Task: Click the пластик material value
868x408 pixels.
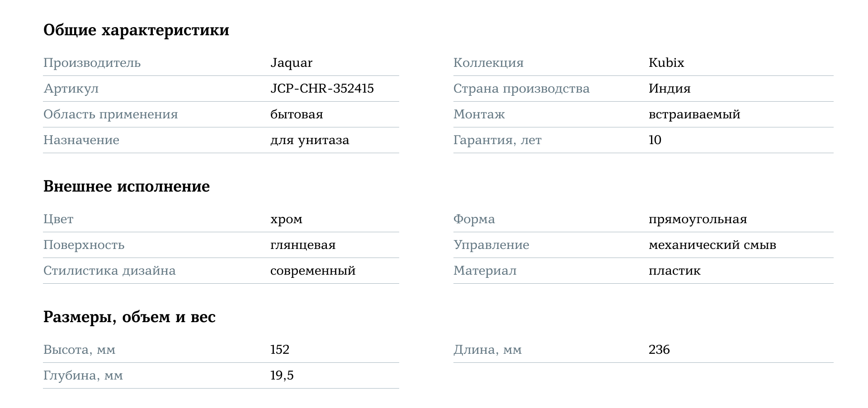Action: (675, 271)
